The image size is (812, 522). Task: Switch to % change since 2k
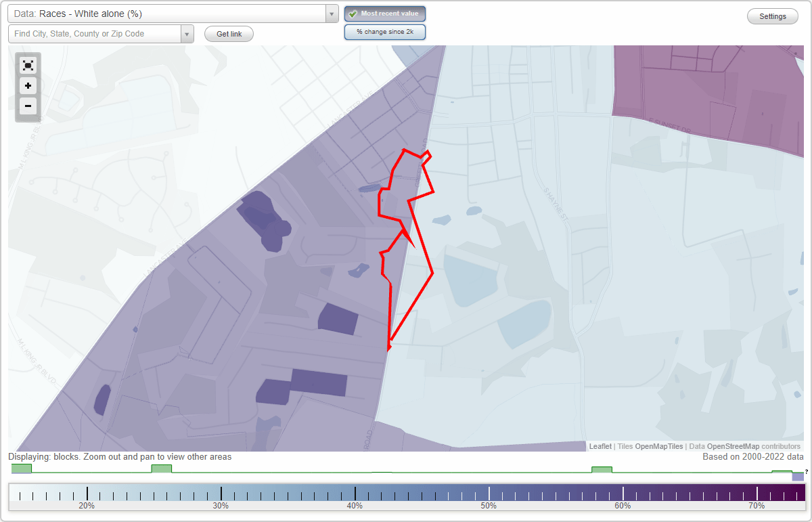(385, 32)
